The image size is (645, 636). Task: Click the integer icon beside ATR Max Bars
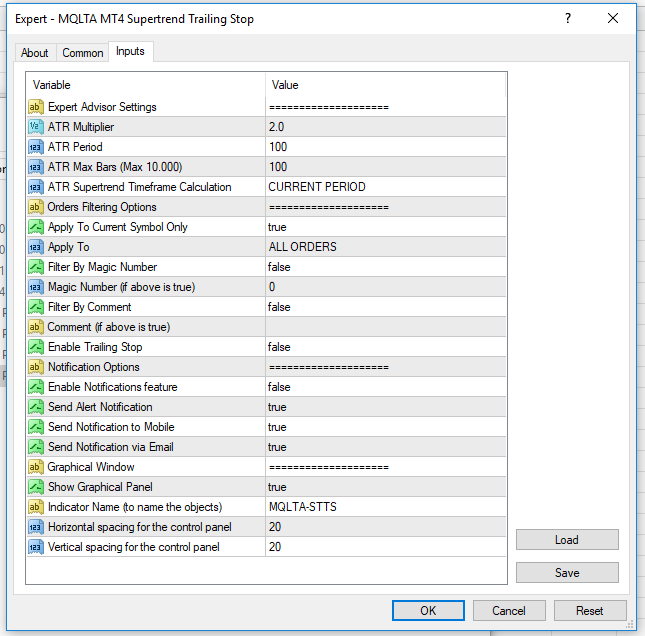click(36, 167)
